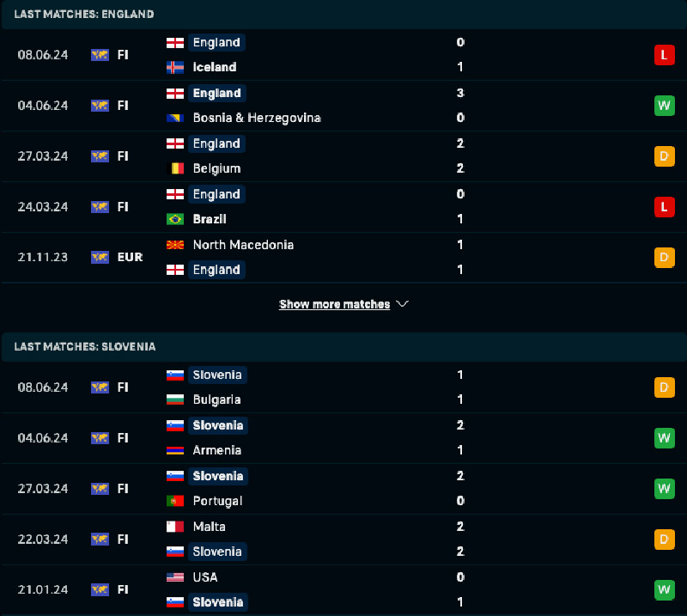Open the Show more matches link

[334, 304]
